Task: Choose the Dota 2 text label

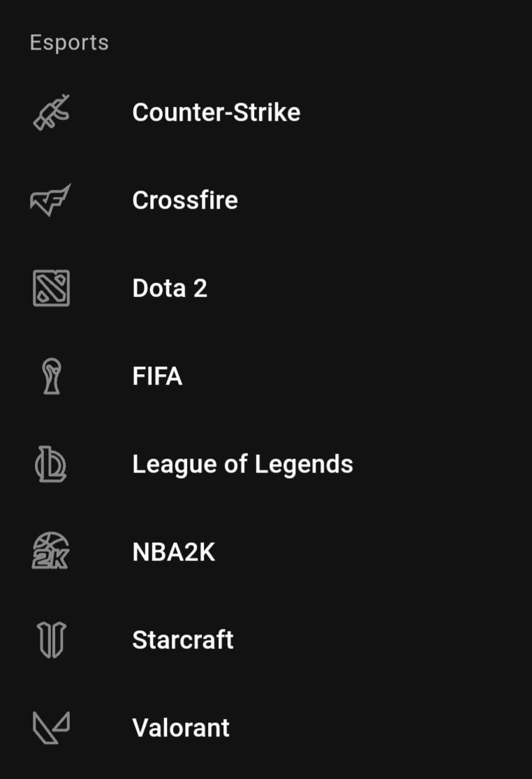Action: [x=170, y=288]
